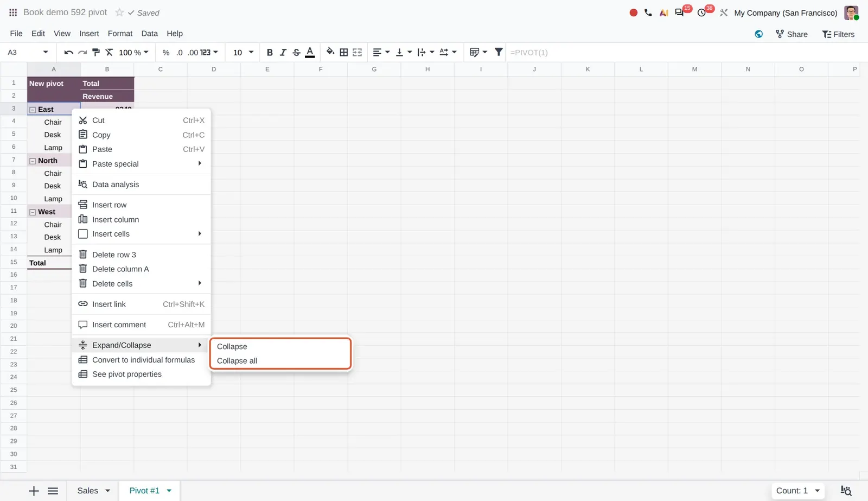Click the filter funnel icon
The width and height of the screenshot is (868, 501).
[x=499, y=52]
